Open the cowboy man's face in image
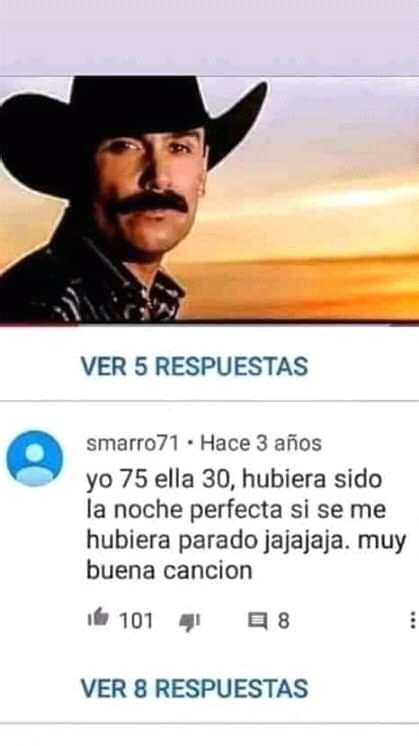 tap(151, 188)
